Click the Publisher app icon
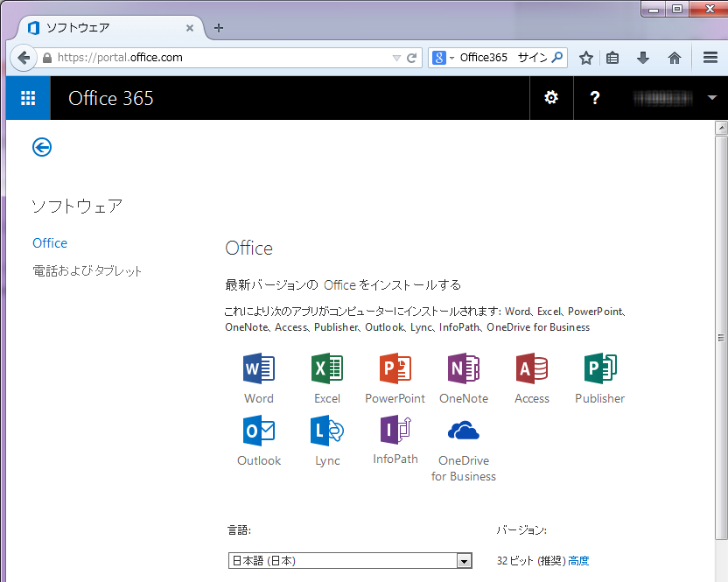 click(x=600, y=368)
